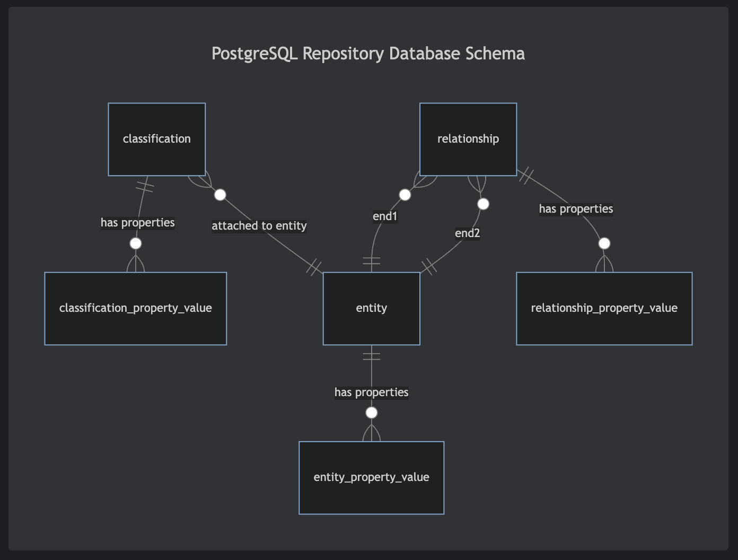Select the classification entity box

(157, 139)
